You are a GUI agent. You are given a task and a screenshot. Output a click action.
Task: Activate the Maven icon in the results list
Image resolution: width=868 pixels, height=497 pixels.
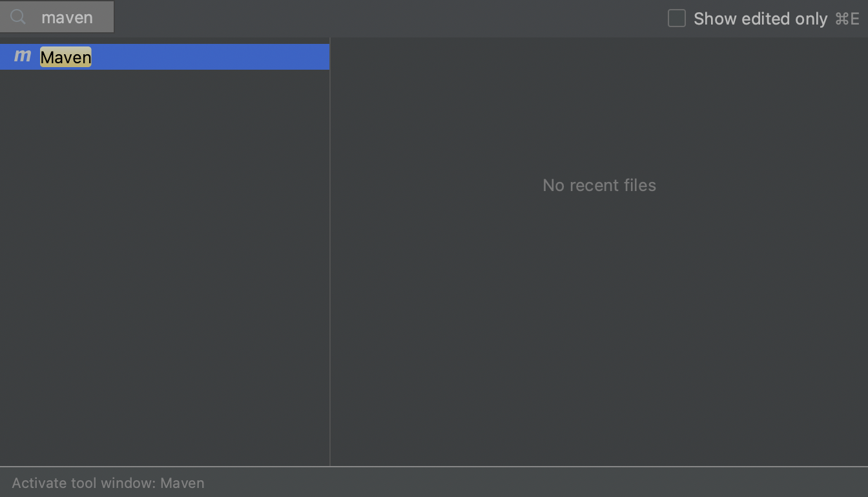[21, 57]
